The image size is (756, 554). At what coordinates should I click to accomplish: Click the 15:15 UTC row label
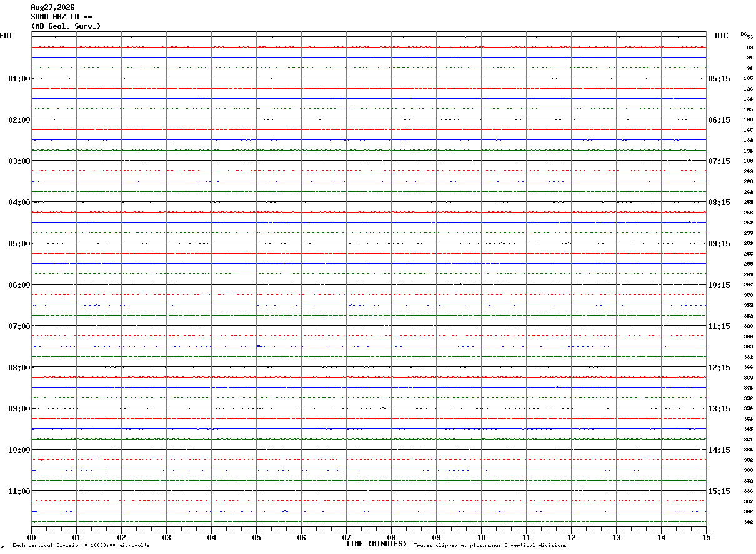pos(719,491)
